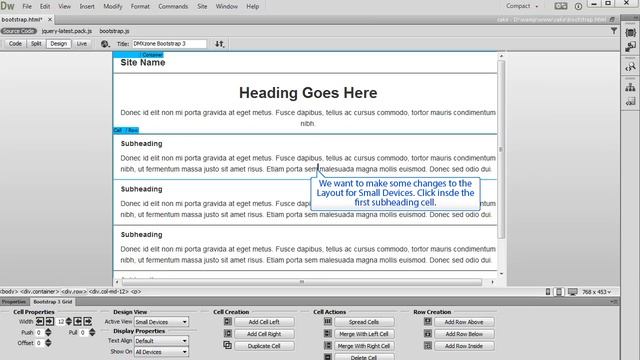Restore the document window icon beside file path

point(612,20)
